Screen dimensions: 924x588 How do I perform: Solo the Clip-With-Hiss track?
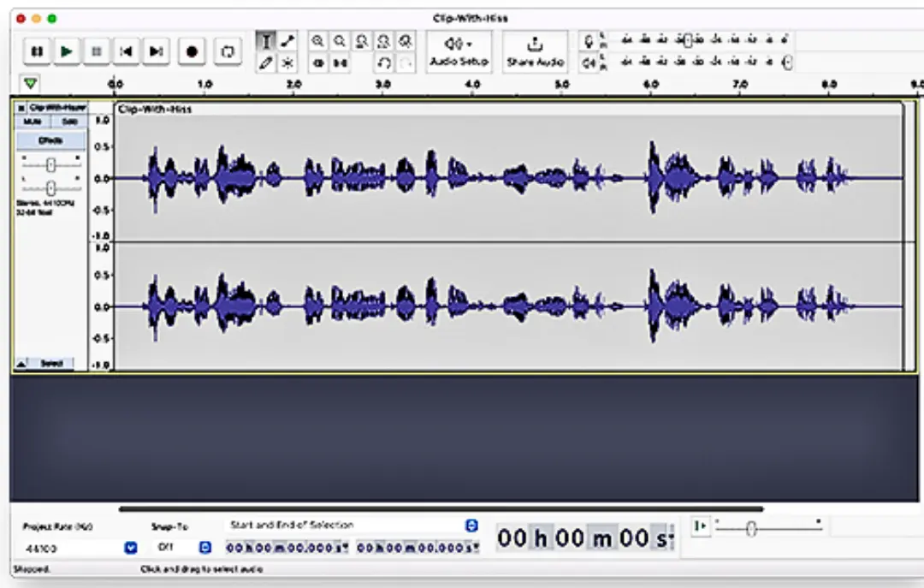69,122
